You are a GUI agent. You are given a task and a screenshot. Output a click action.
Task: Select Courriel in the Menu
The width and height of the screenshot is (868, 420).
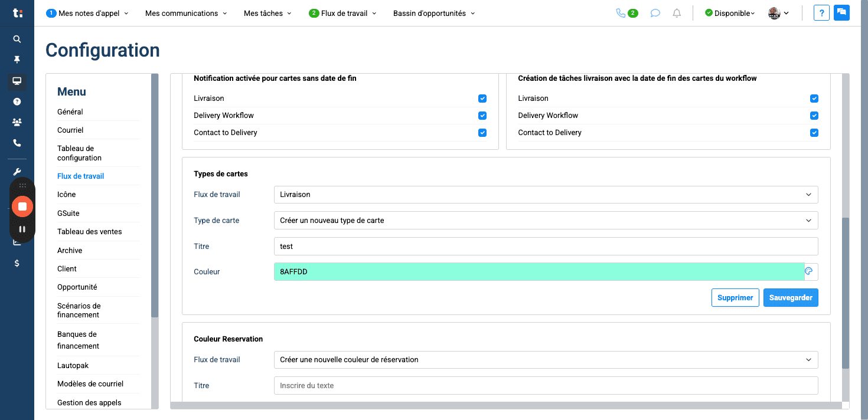(x=70, y=130)
